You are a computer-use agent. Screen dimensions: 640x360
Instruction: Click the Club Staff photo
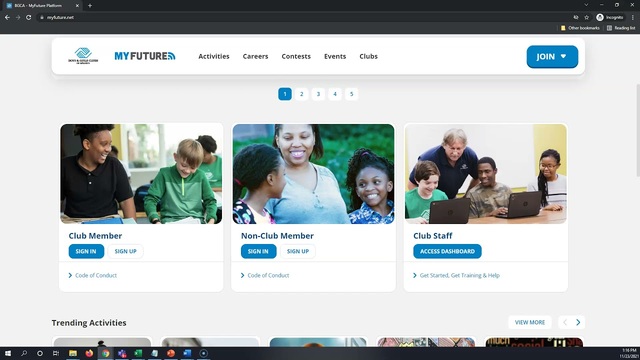pos(486,174)
